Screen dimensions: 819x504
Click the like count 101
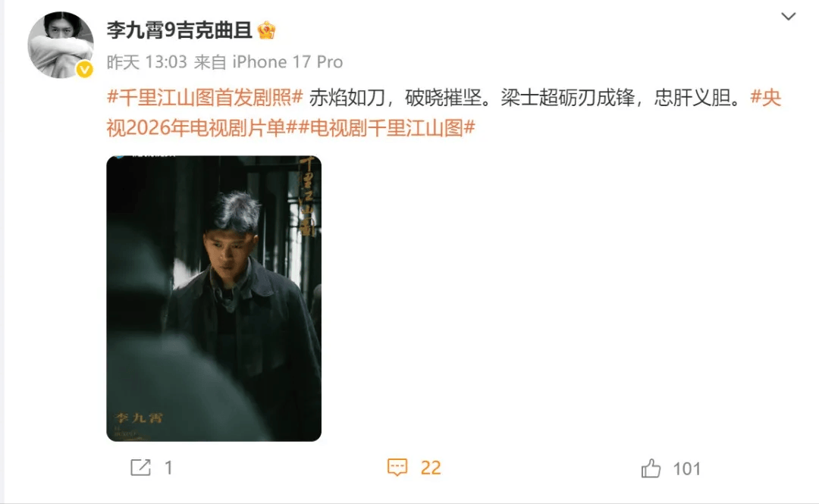point(686,469)
